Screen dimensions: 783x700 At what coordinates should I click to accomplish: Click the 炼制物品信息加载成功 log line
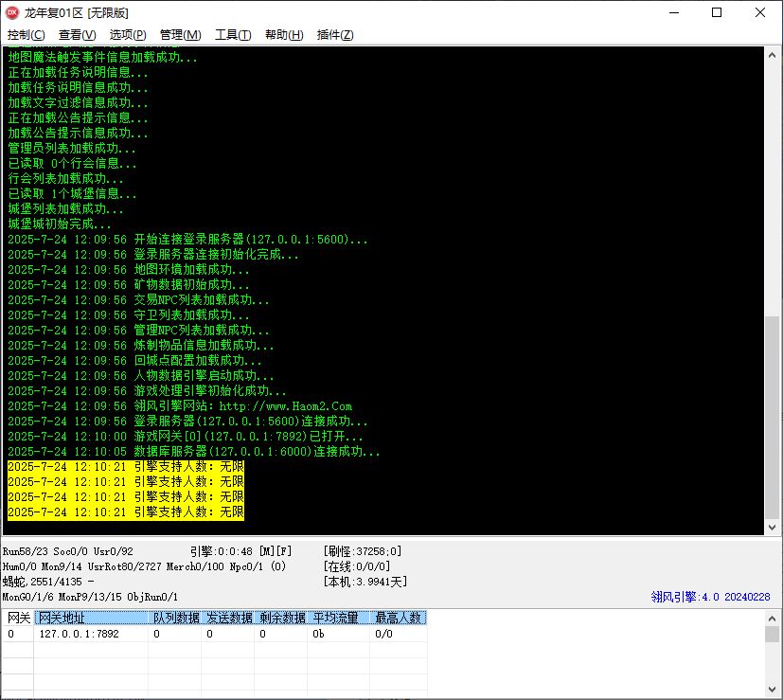point(140,345)
